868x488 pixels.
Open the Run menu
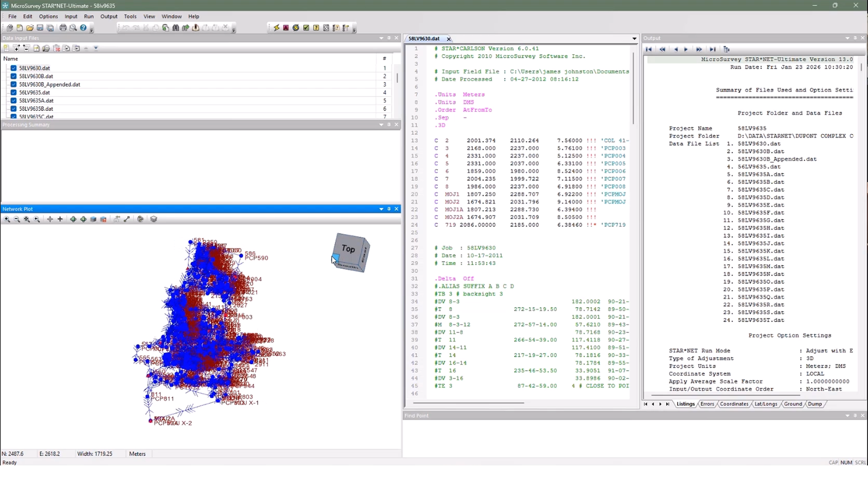[x=89, y=16]
